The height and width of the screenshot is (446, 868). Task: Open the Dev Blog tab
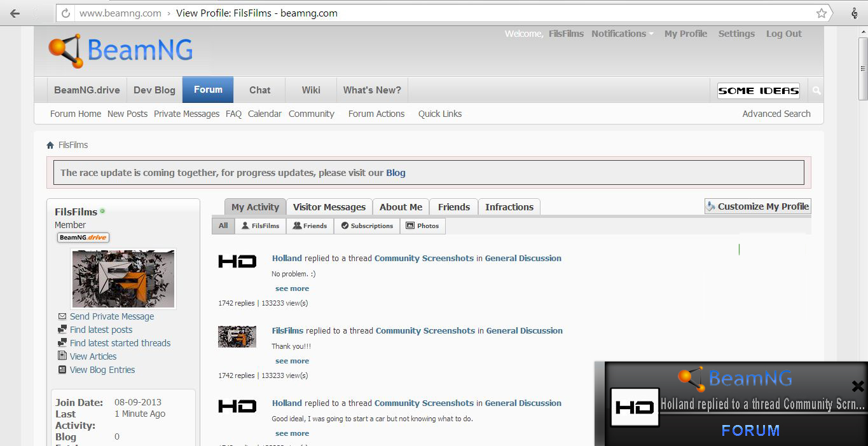tap(155, 90)
